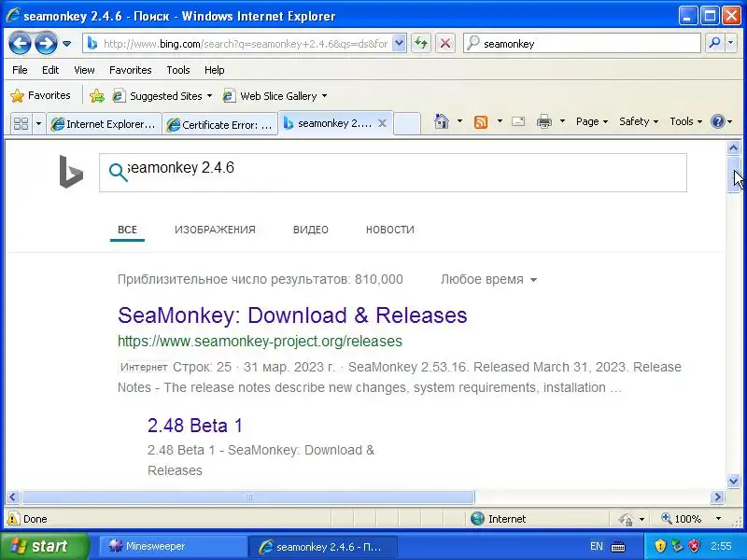Viewport: 747px width, 560px height.
Task: Go to the Home page via house icon
Action: tap(442, 121)
